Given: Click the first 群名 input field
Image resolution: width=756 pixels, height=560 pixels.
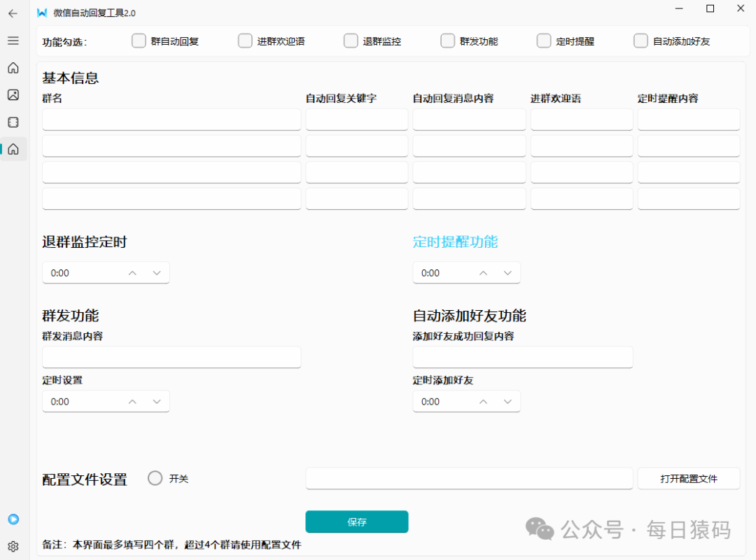Looking at the screenshot, I should click(x=171, y=120).
